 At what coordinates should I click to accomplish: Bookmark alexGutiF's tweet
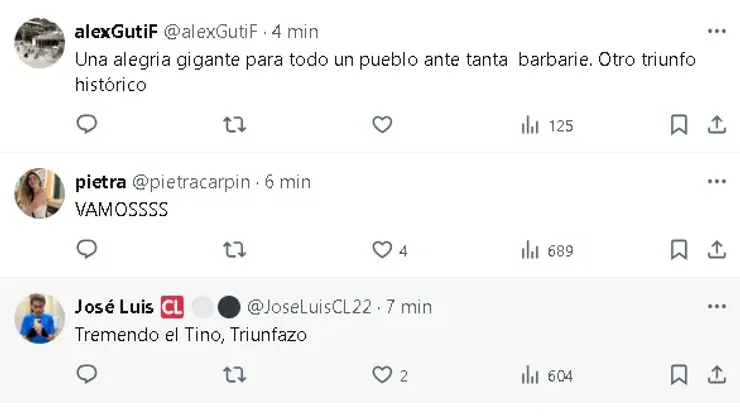(678, 125)
